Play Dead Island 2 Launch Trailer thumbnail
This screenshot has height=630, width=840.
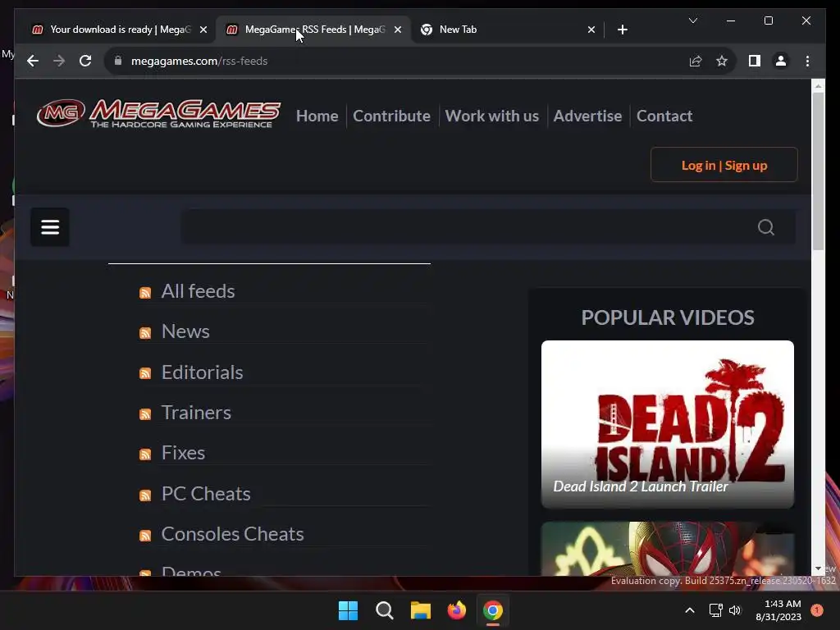(x=668, y=424)
